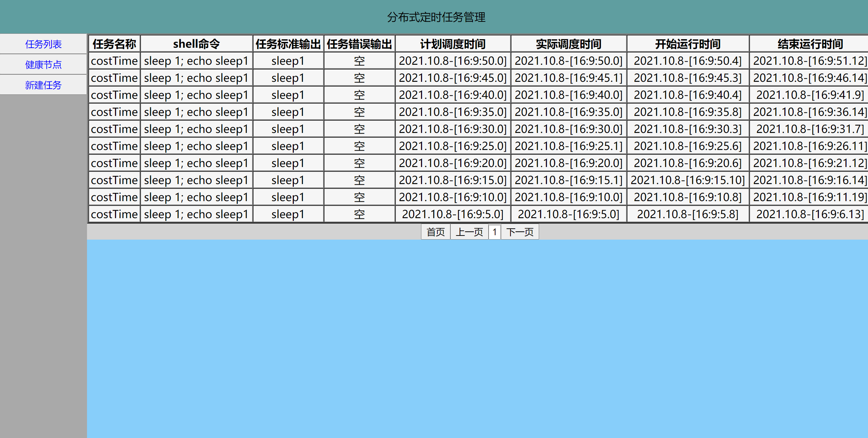
Task: Click the 任务标准输出 column header
Action: pyautogui.click(x=288, y=44)
